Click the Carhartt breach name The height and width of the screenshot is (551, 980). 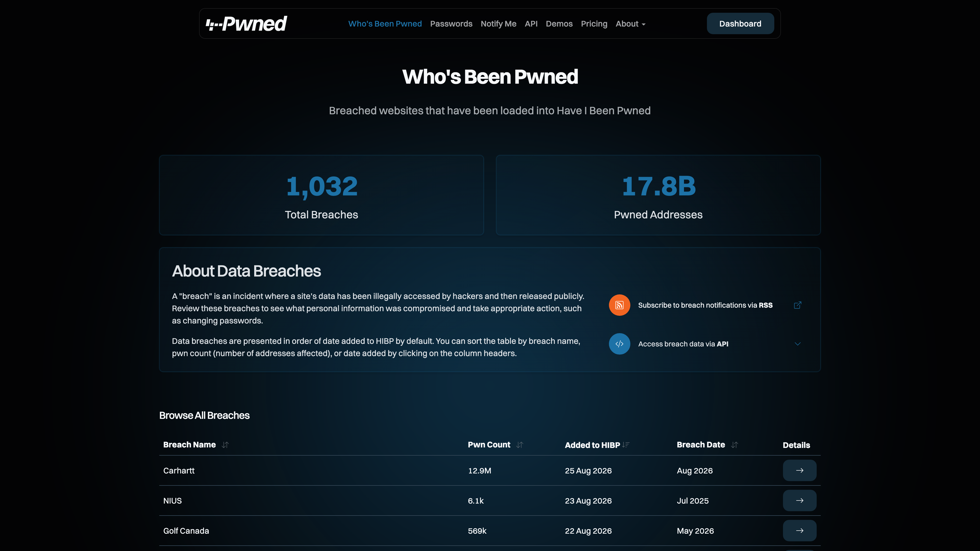pyautogui.click(x=179, y=470)
